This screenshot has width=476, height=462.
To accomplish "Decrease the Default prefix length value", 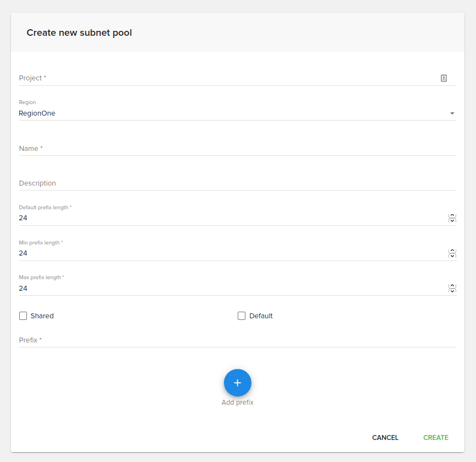I will [452, 221].
